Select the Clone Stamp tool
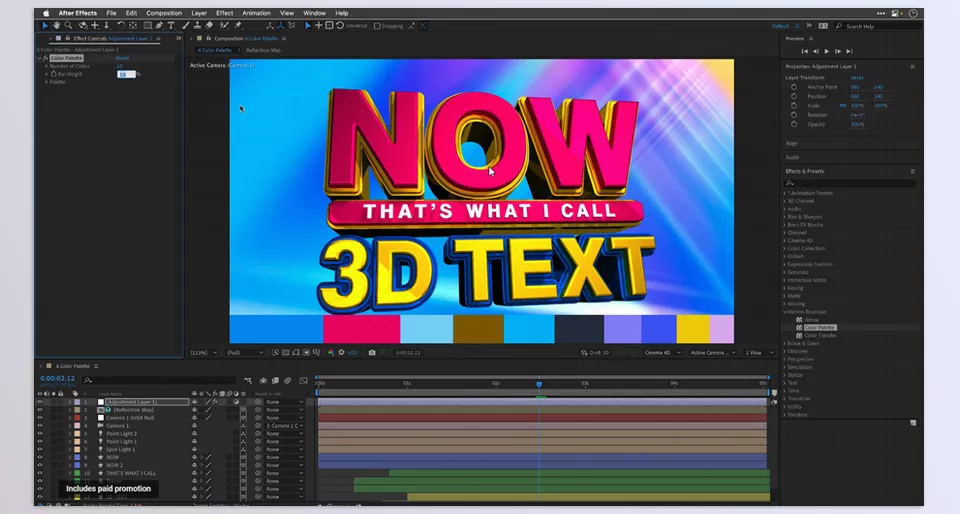The width and height of the screenshot is (960, 514). pyautogui.click(x=197, y=26)
